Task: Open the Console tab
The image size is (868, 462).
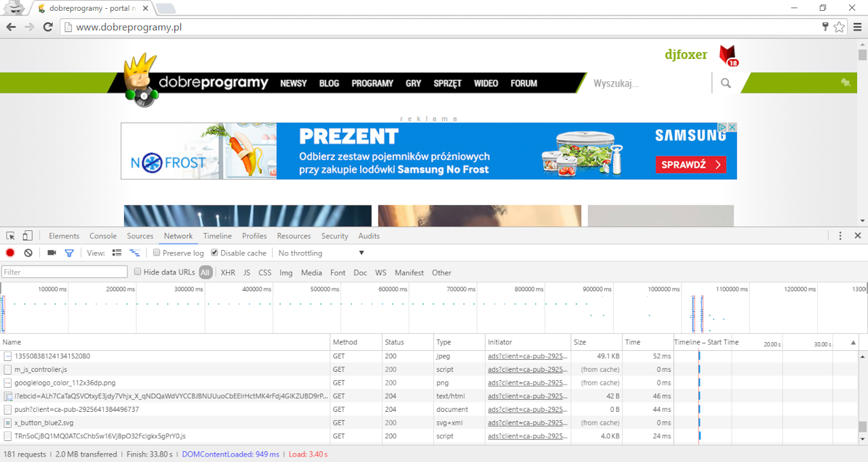Action: click(103, 236)
